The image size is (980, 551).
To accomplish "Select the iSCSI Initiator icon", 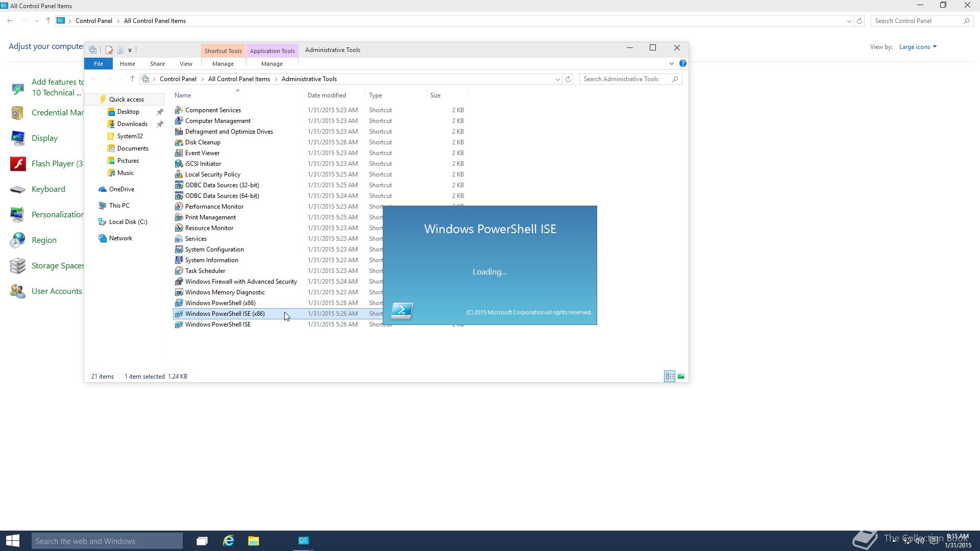I will click(x=179, y=164).
